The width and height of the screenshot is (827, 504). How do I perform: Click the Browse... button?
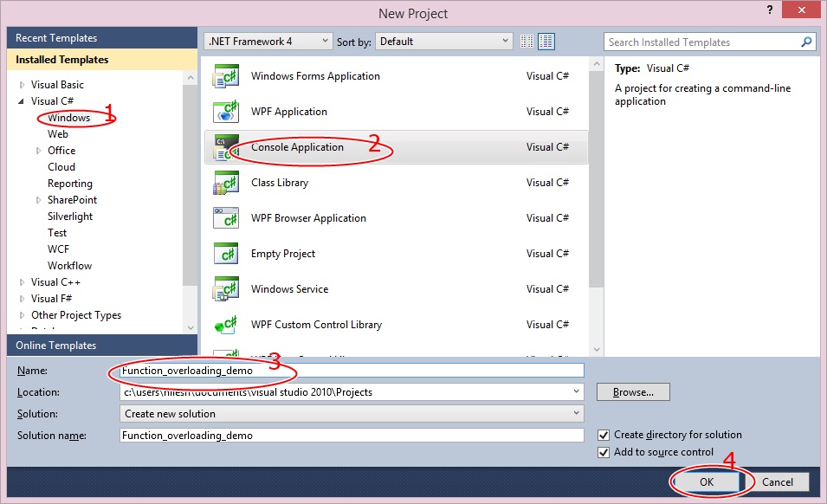tap(633, 392)
